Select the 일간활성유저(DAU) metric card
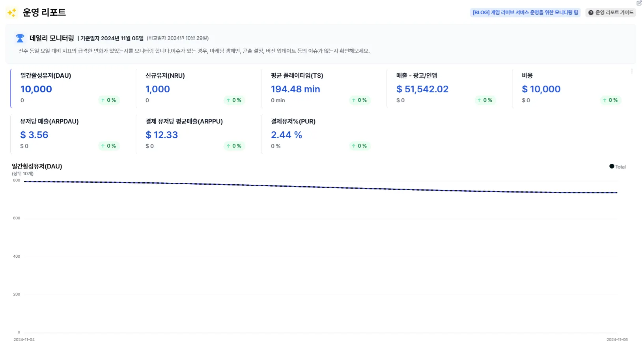 coord(71,88)
